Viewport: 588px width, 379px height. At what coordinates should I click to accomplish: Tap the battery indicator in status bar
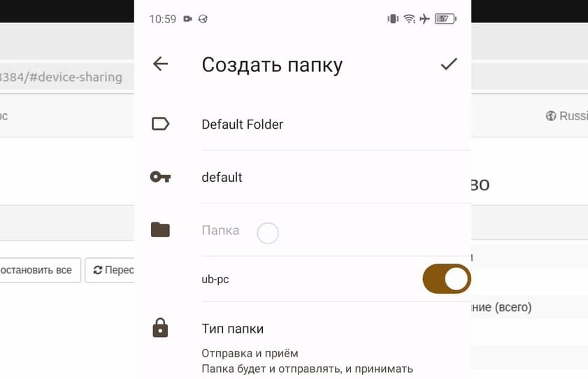pyautogui.click(x=445, y=19)
